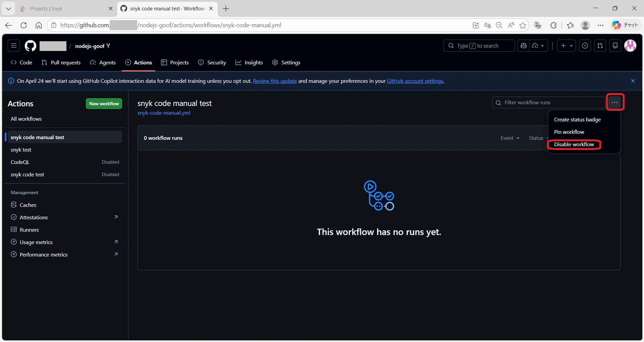This screenshot has width=644, height=342.
Task: Activate the read aloud icon
Action: pyautogui.click(x=511, y=25)
